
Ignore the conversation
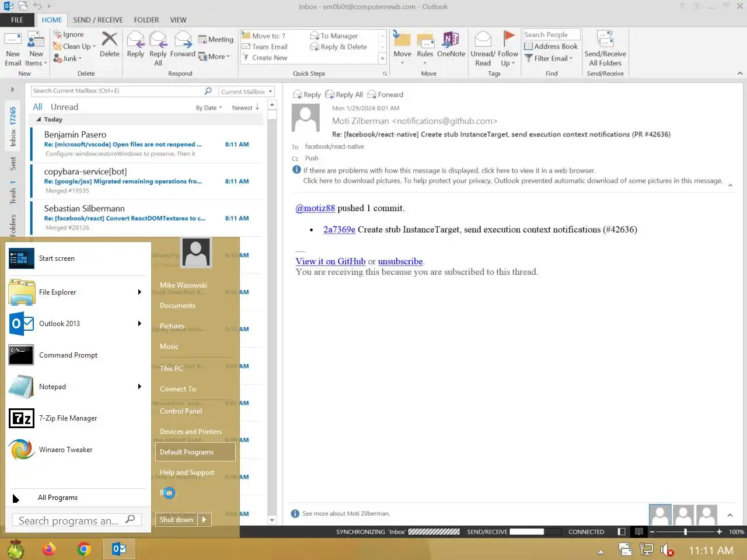(69, 34)
